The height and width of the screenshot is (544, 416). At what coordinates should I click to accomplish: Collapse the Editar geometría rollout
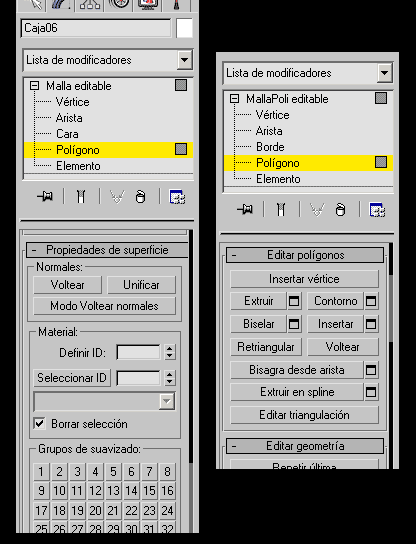click(305, 446)
